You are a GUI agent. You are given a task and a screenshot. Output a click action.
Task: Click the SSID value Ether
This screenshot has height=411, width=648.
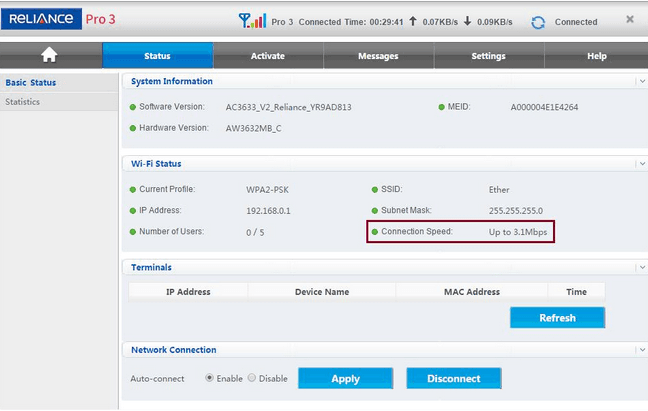pos(499,190)
